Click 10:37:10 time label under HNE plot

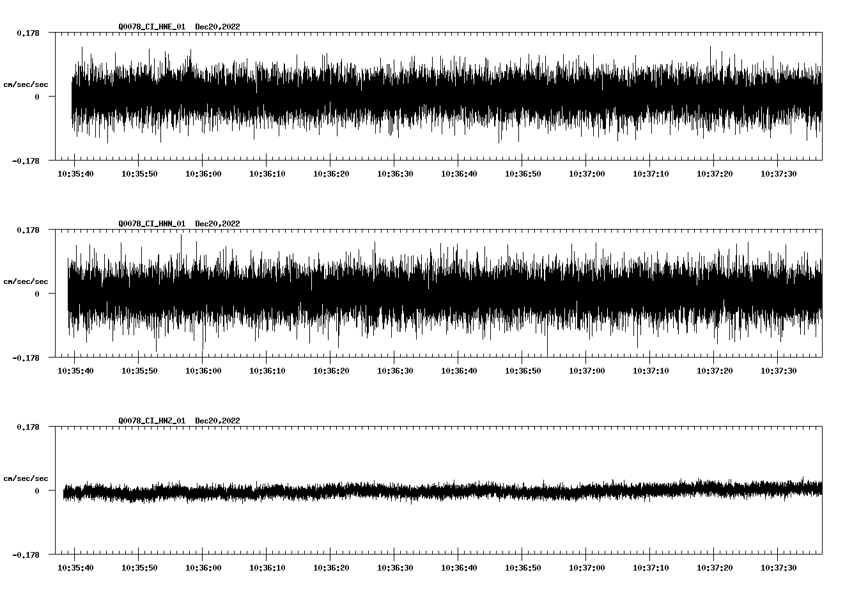click(651, 174)
